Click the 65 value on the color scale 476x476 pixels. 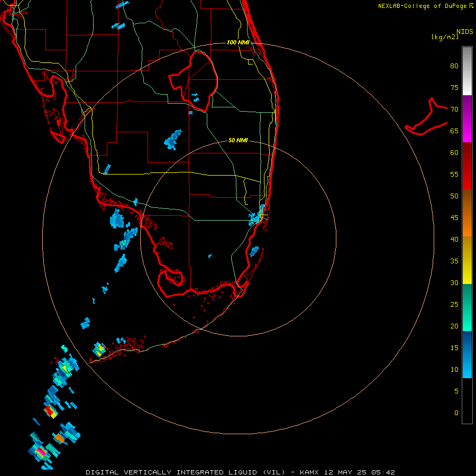[x=454, y=131]
